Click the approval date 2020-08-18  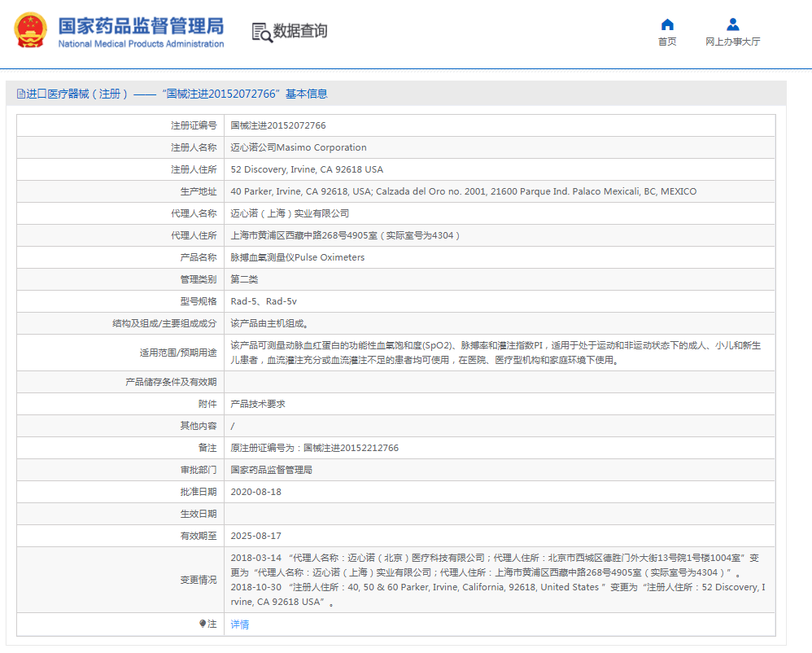tap(256, 492)
